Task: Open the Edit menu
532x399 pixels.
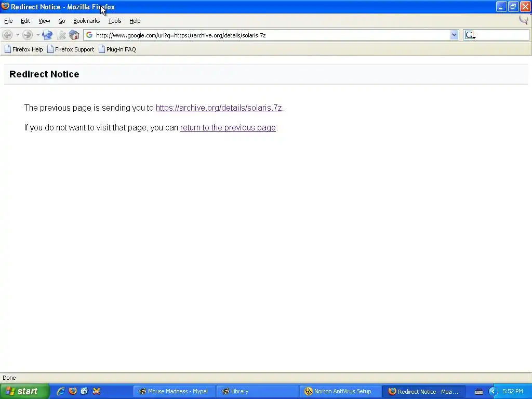Action: click(25, 21)
